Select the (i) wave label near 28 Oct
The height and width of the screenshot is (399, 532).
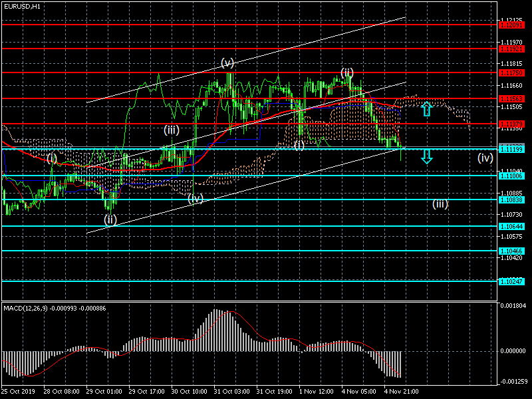point(52,158)
